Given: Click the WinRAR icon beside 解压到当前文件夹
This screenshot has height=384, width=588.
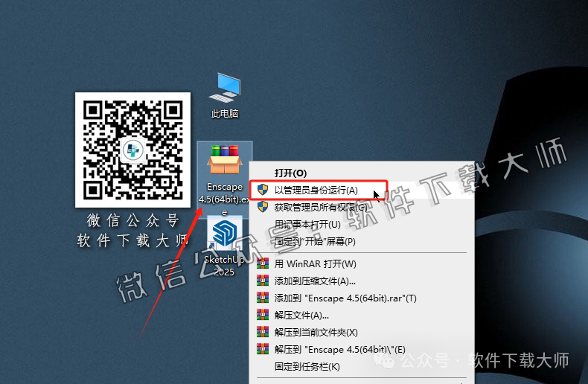Looking at the screenshot, I should (263, 332).
